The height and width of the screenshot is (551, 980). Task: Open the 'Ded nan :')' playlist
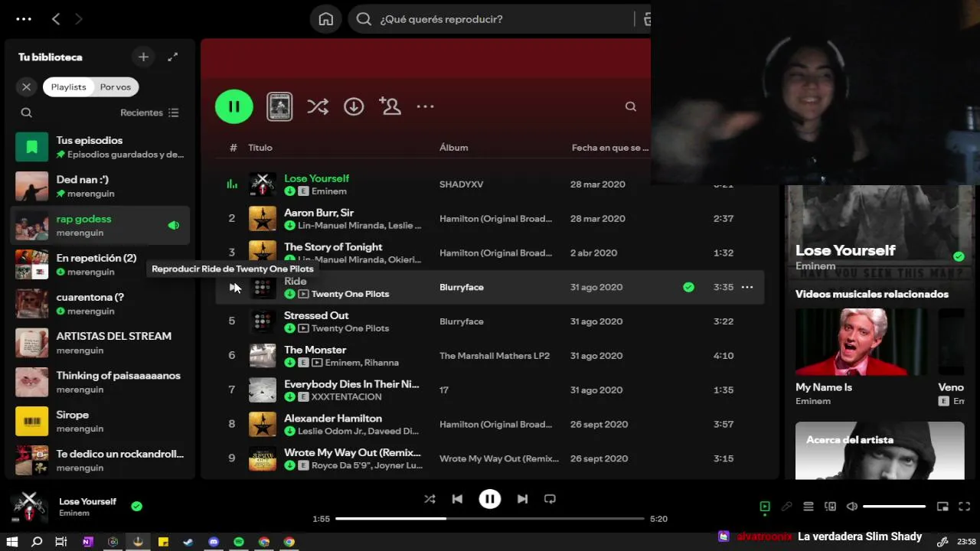pos(100,186)
